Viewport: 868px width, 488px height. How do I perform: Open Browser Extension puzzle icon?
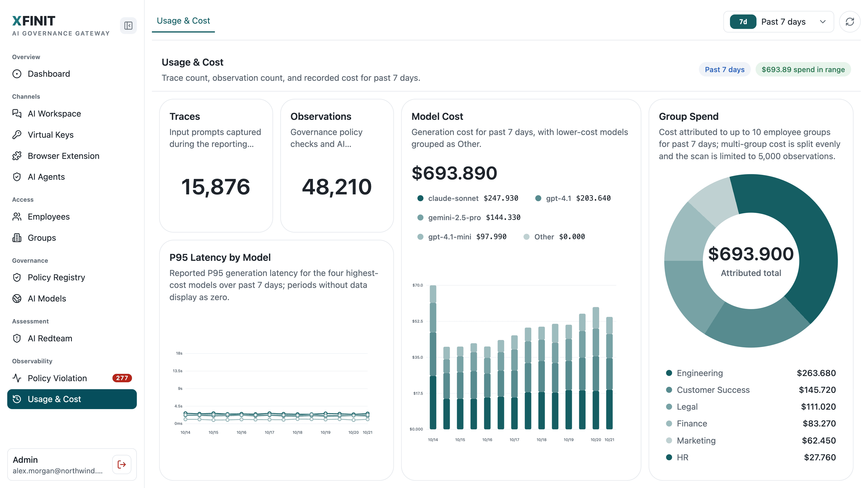click(x=17, y=156)
